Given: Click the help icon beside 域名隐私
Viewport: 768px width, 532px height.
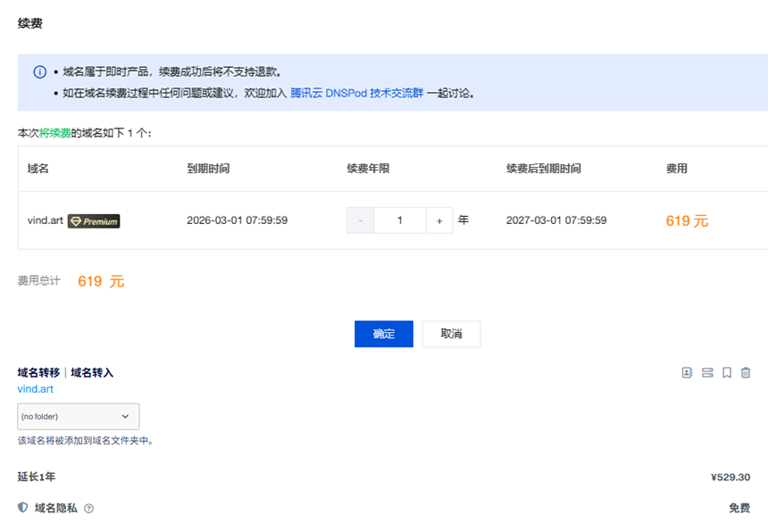Looking at the screenshot, I should pyautogui.click(x=88, y=509).
